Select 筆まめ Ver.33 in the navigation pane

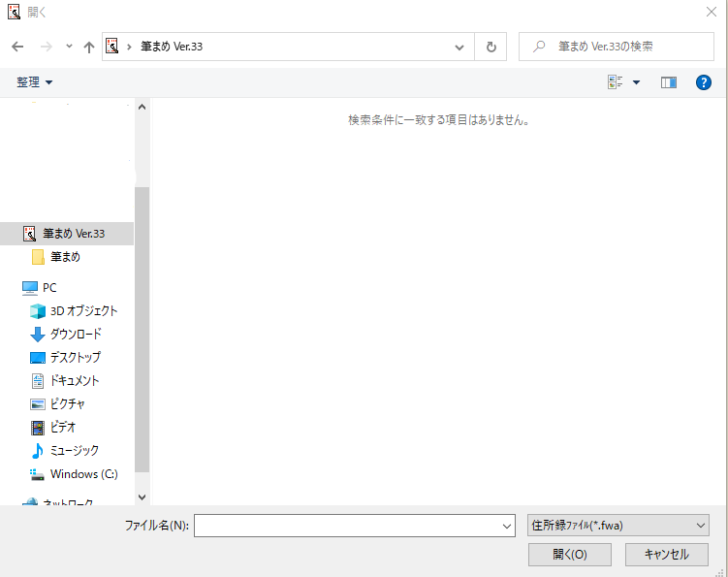point(67,233)
